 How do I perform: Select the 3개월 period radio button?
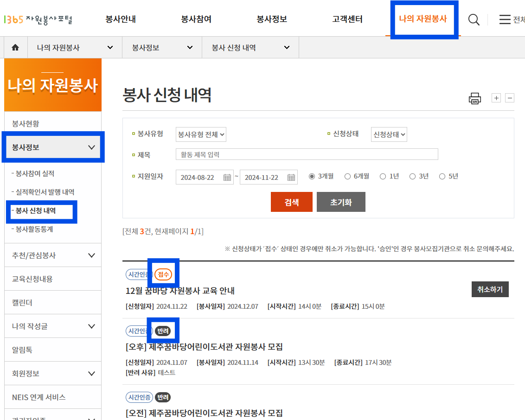point(312,176)
